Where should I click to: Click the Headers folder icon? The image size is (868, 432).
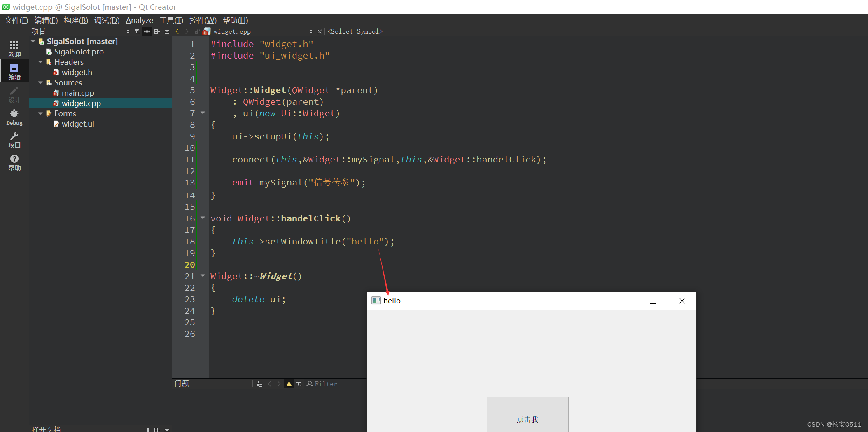tap(49, 62)
